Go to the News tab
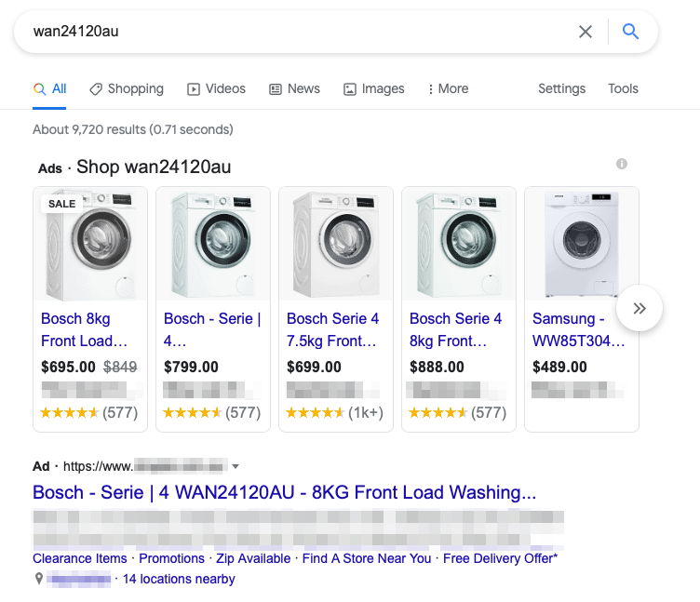700x602 pixels. click(295, 88)
